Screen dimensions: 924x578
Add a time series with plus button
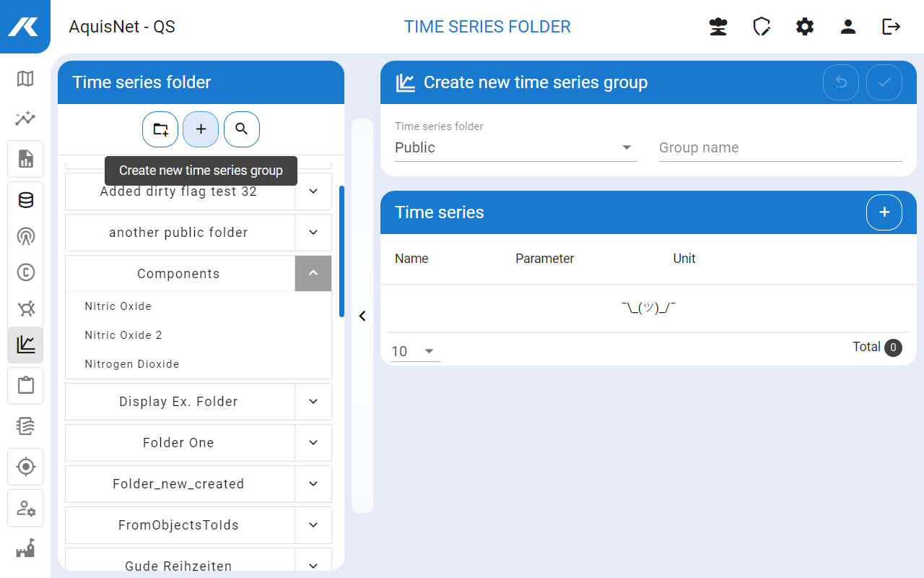884,212
